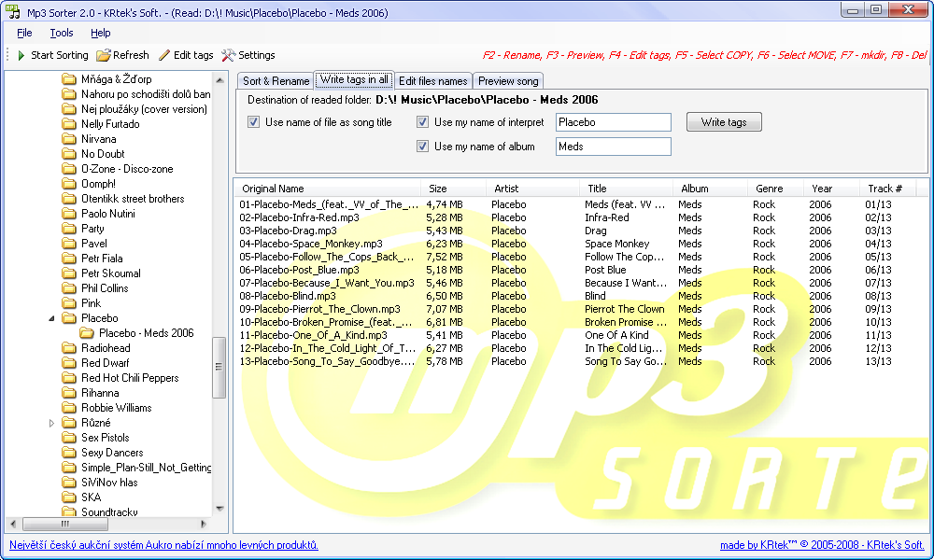Click the Red Dwarf folder icon
The height and width of the screenshot is (560, 934).
coord(69,362)
